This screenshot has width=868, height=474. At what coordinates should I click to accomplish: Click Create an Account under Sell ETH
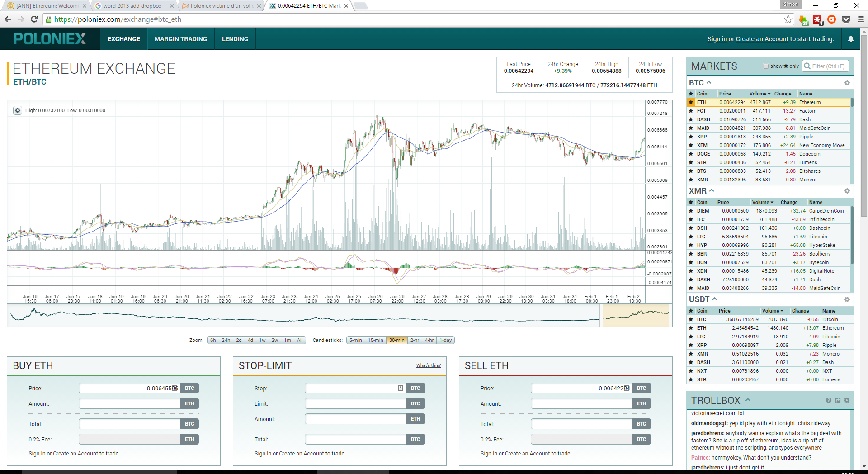pyautogui.click(x=527, y=454)
